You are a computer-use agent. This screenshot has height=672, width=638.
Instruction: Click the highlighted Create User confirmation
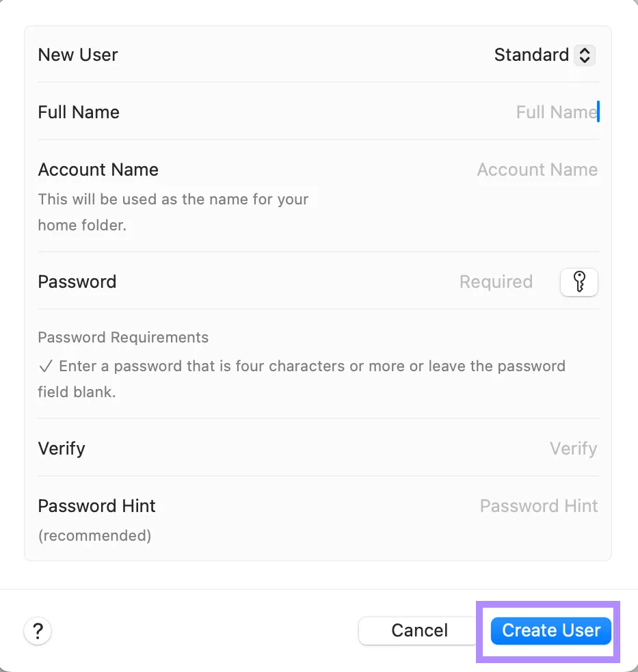[550, 630]
